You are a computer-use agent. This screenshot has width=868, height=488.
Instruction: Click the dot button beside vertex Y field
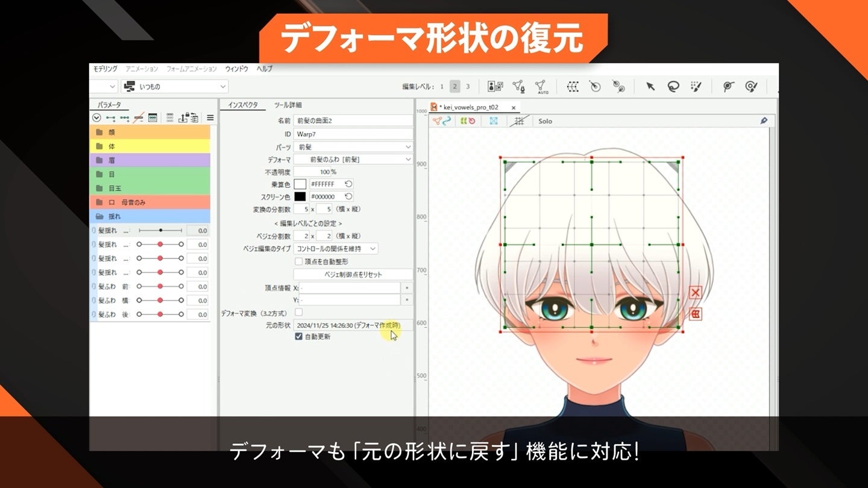(407, 300)
